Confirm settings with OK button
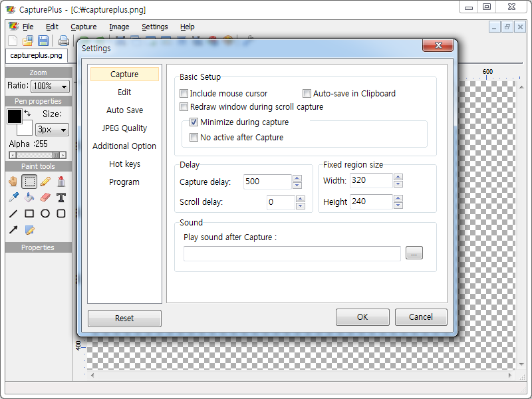The width and height of the screenshot is (532, 399). click(362, 317)
